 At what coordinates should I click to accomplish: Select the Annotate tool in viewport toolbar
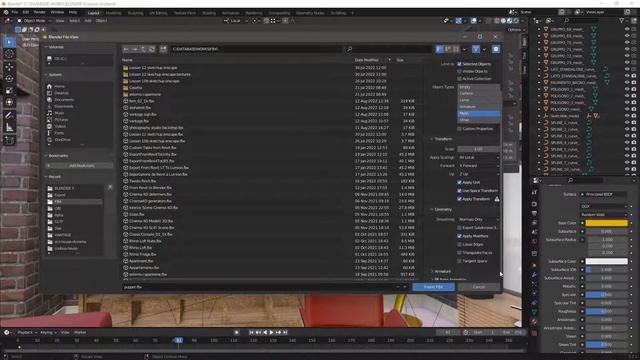9,116
